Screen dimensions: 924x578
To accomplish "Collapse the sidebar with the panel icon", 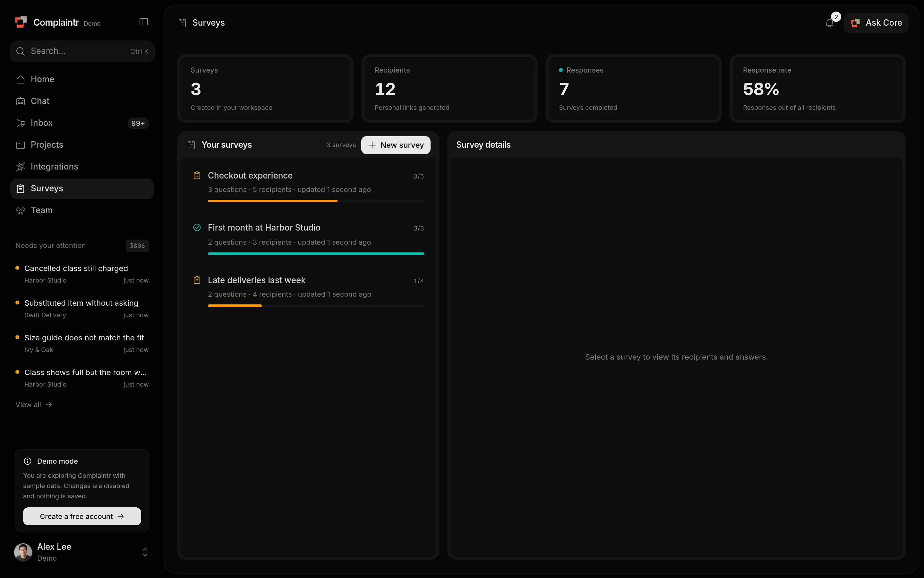I will click(143, 22).
